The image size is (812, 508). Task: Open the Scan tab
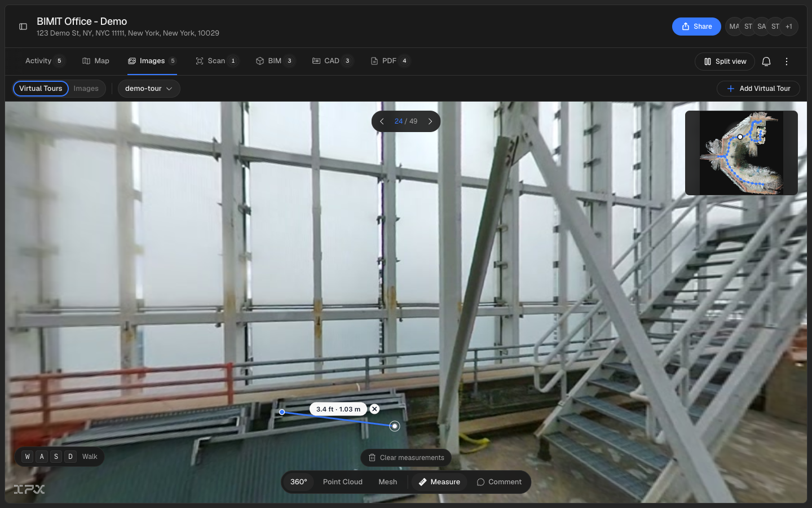pyautogui.click(x=217, y=61)
